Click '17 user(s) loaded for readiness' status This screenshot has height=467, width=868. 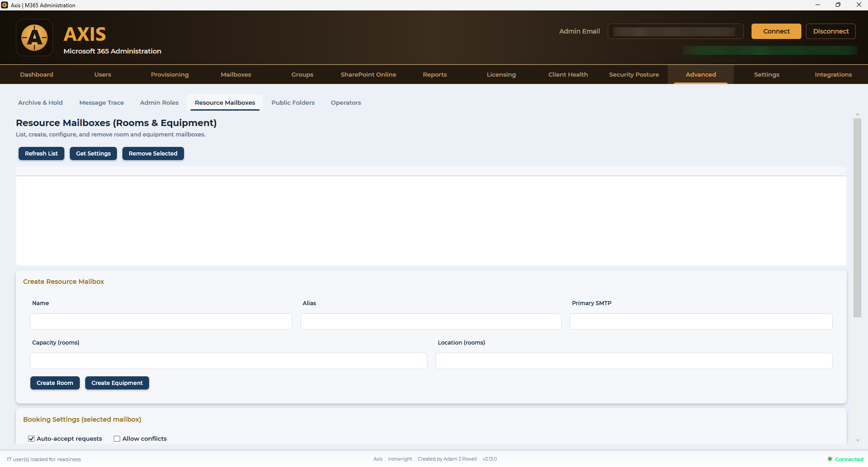coord(44,459)
